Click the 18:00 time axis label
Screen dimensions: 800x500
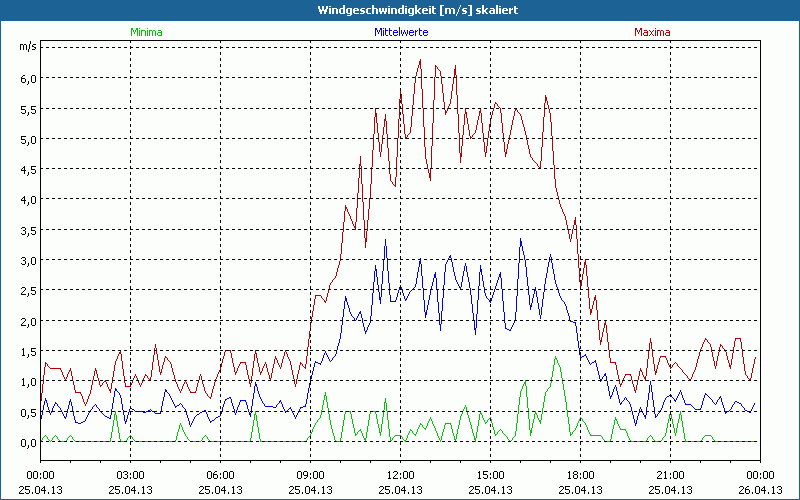pyautogui.click(x=581, y=476)
